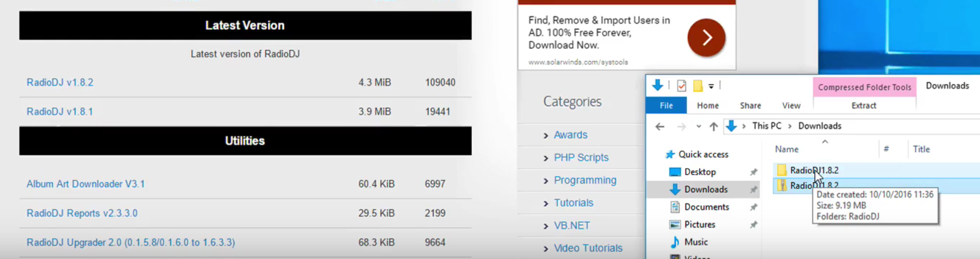980x259 pixels.
Task: Select Quick access in navigation pane
Action: (703, 155)
